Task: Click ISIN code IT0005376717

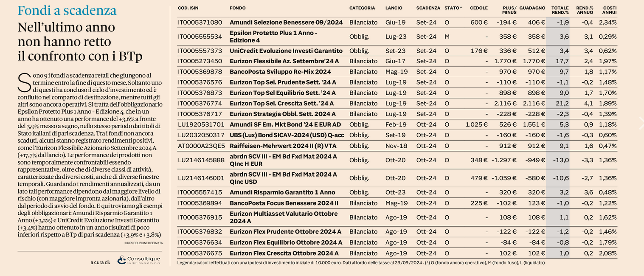Action: (200, 114)
